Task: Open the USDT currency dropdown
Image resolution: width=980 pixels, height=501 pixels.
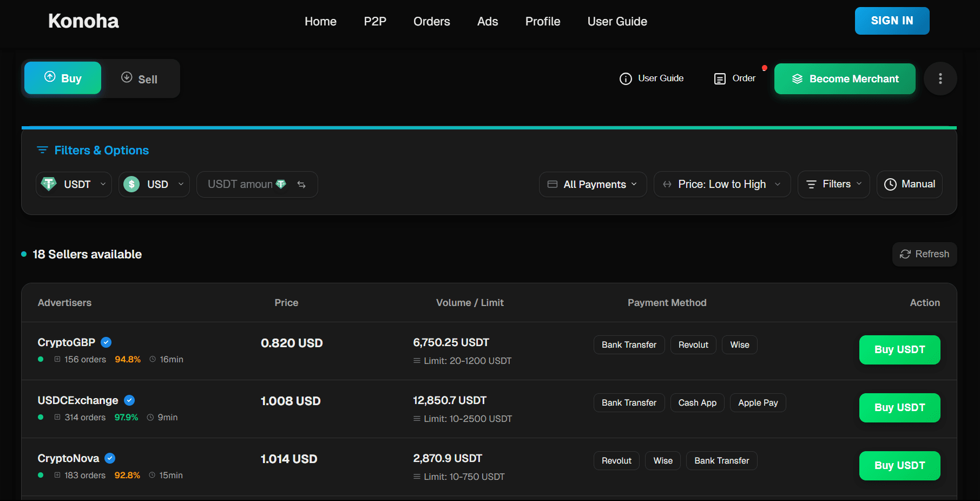Action: (74, 184)
